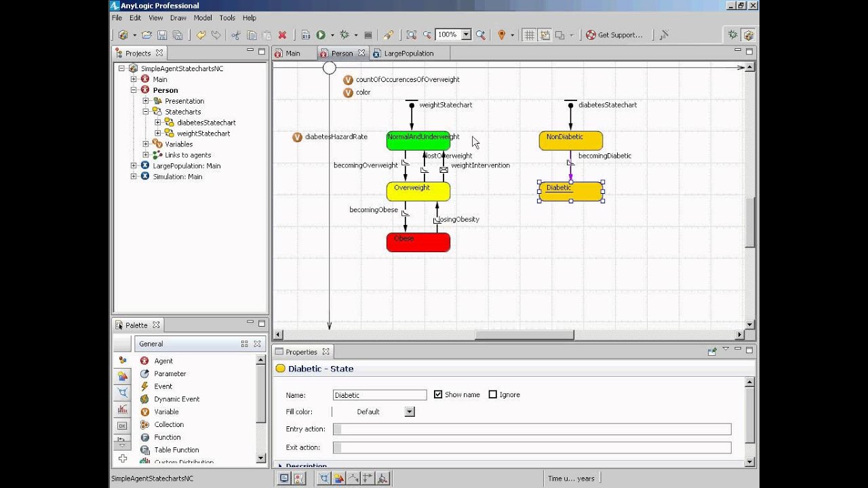868x488 pixels.
Task: Open the Tools menu
Action: (227, 18)
